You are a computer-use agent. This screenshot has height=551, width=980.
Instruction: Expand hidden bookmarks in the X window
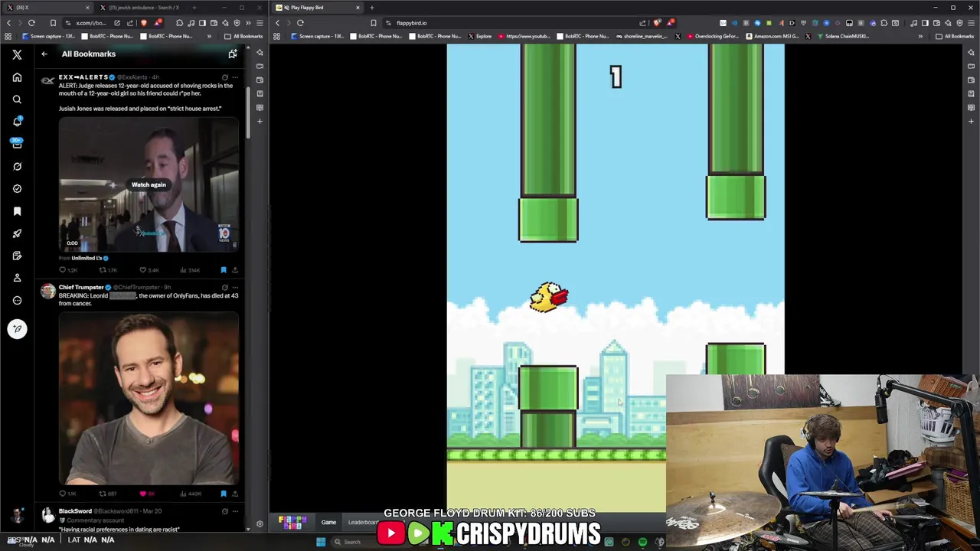[209, 36]
